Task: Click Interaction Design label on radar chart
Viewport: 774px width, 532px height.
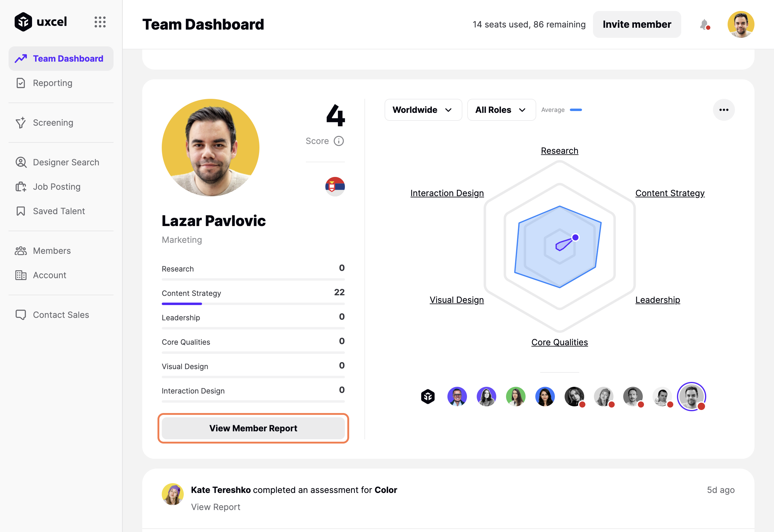Action: click(447, 193)
